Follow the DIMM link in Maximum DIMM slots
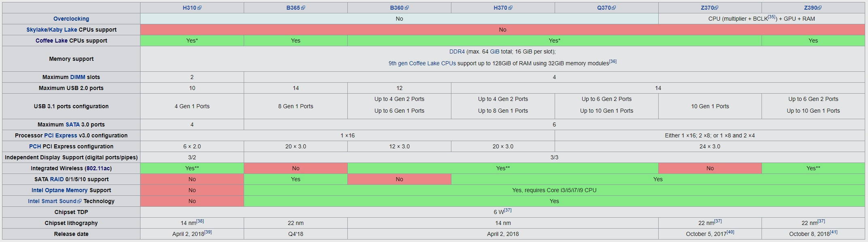 click(x=78, y=77)
